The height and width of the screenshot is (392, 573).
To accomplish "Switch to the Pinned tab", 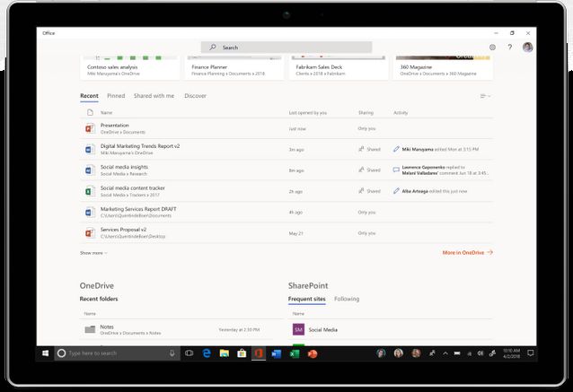I will tap(116, 96).
